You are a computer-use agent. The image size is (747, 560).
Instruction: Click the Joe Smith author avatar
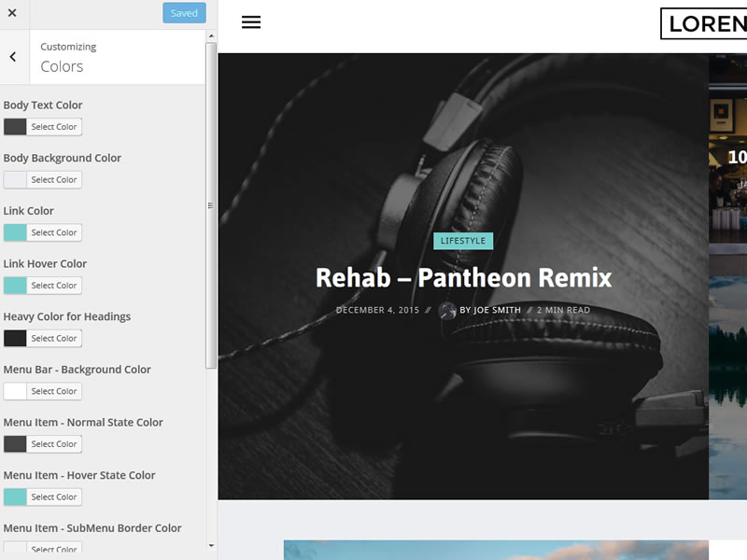(x=447, y=311)
